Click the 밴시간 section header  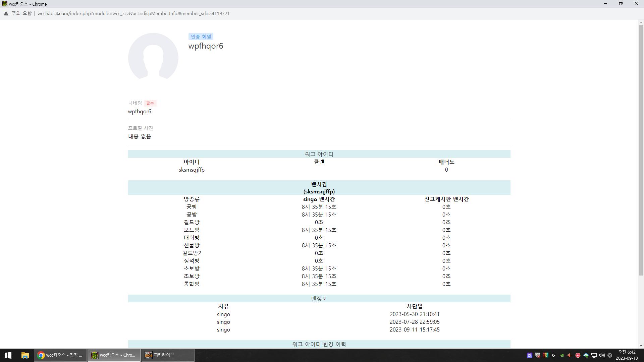click(x=319, y=188)
